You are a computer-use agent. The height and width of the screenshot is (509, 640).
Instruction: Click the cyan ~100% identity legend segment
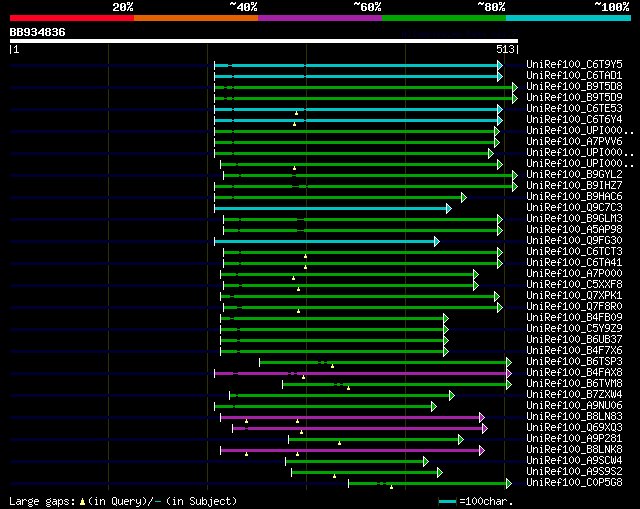[569, 18]
